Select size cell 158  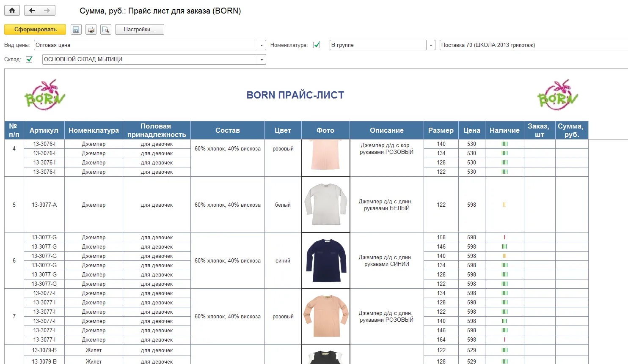pos(441,237)
